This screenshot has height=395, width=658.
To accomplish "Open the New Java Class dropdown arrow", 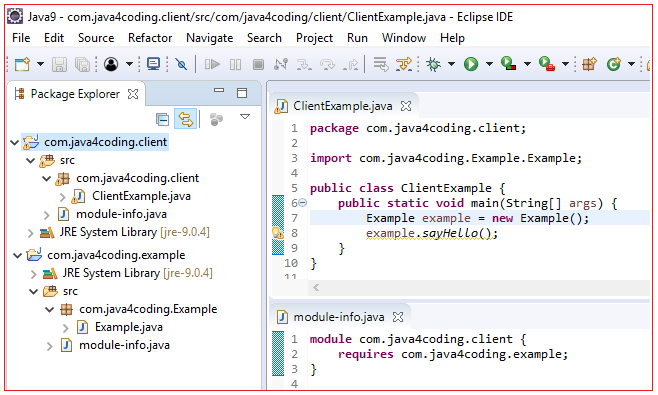I will [631, 64].
